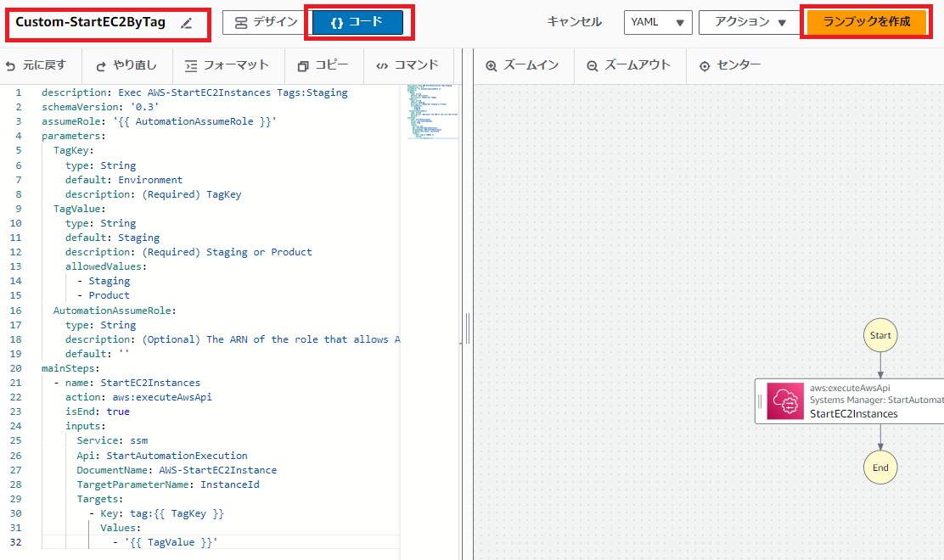
Task: Select the End node
Action: click(880, 468)
